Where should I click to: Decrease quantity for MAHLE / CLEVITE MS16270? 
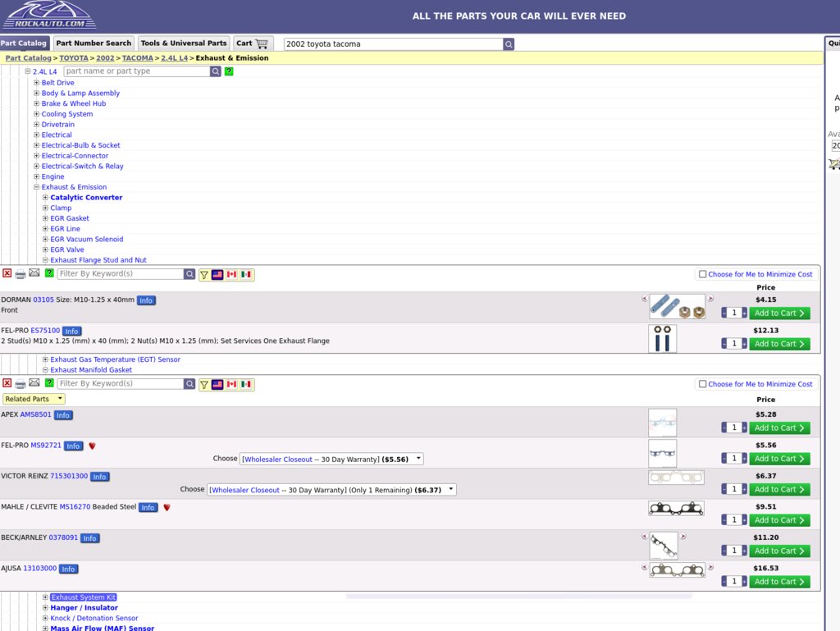click(724, 520)
